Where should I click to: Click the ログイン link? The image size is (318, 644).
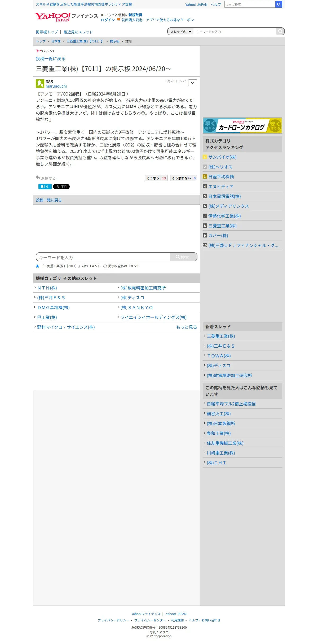coord(108,20)
